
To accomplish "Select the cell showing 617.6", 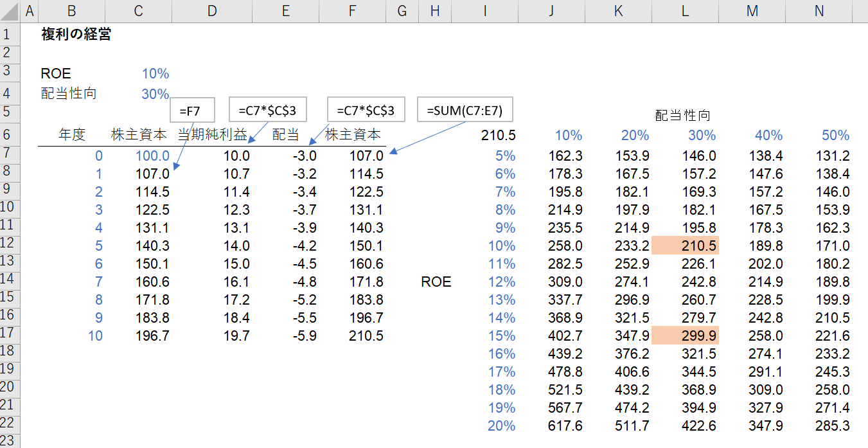I will (x=565, y=425).
